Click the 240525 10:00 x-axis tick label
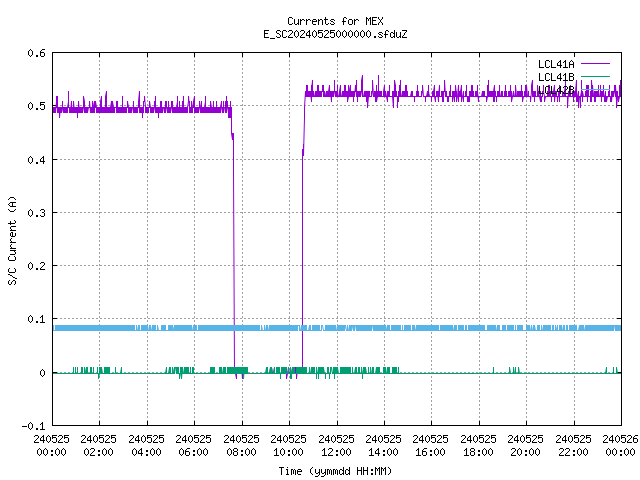This screenshot has width=640, height=480. point(288,445)
